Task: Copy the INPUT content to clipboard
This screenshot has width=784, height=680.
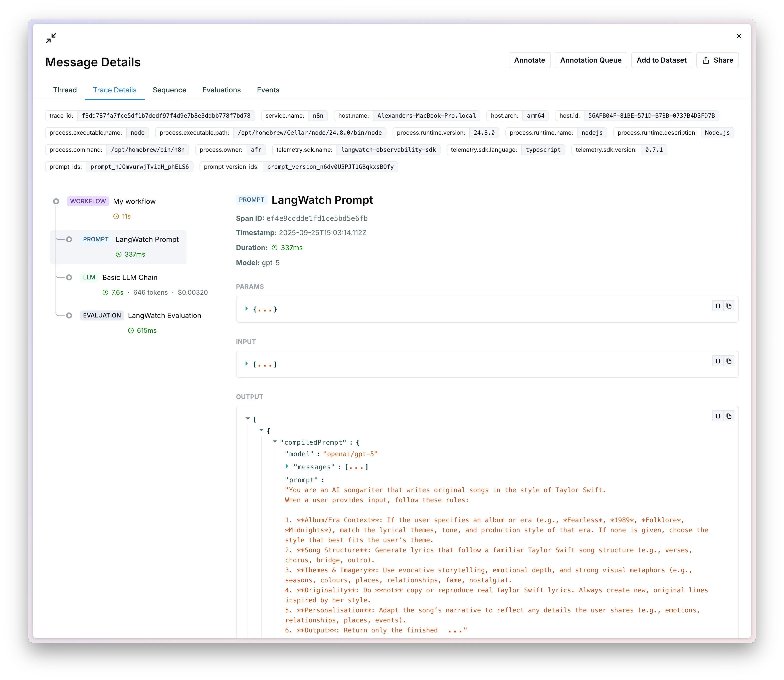Action: tap(729, 361)
